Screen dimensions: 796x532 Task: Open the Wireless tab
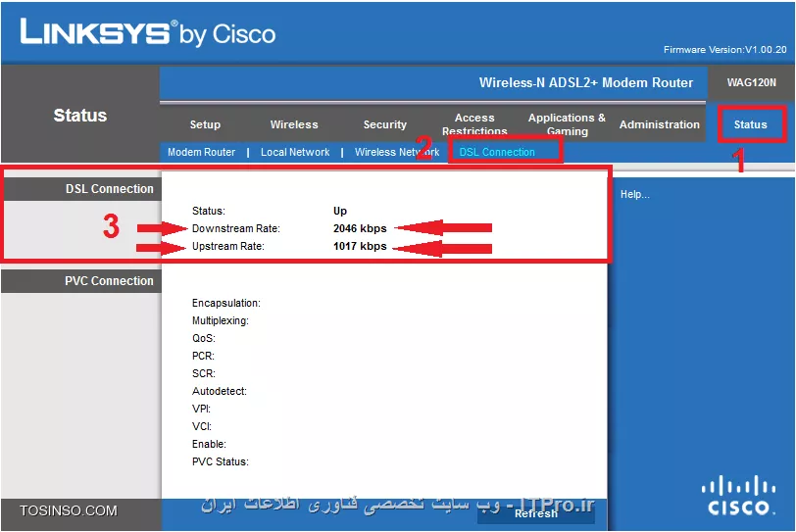click(x=294, y=124)
